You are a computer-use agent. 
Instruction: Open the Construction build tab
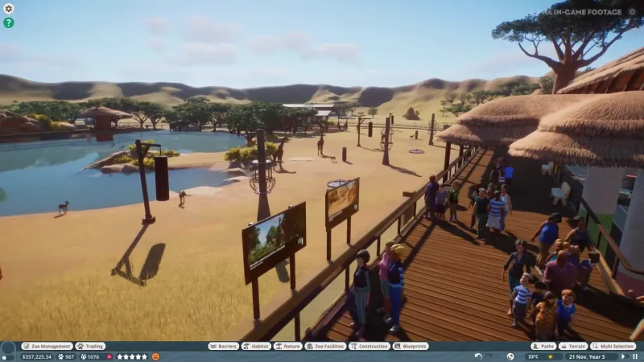369,346
